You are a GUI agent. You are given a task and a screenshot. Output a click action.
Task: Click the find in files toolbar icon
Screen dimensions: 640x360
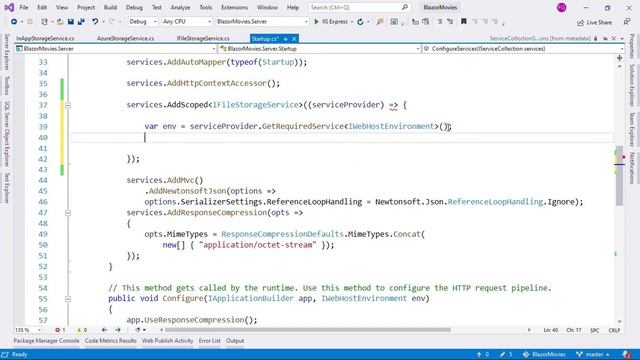click(380, 22)
